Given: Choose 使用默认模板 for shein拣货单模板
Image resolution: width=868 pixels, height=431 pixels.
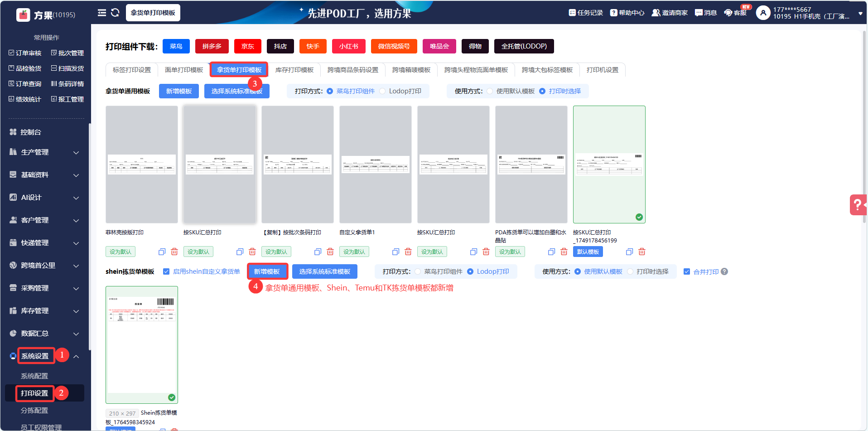Looking at the screenshot, I should (578, 271).
